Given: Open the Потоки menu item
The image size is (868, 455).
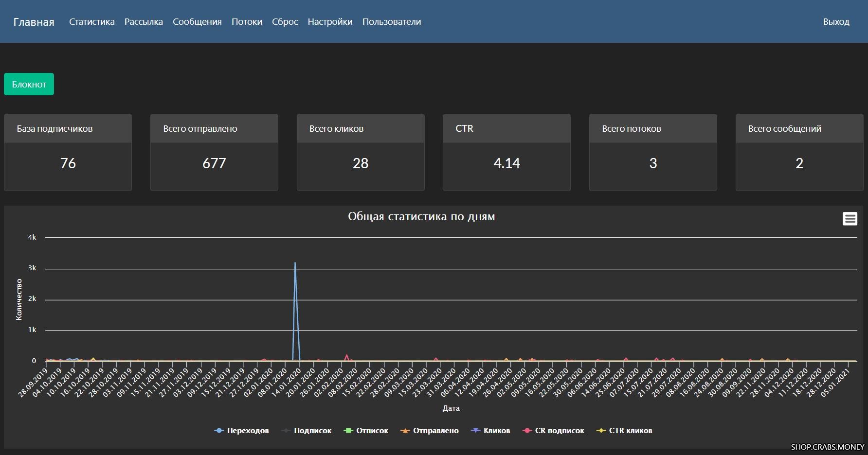Looking at the screenshot, I should (247, 22).
